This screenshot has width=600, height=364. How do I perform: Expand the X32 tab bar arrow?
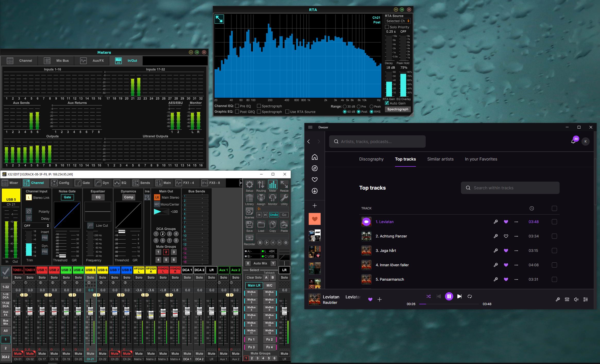(x=241, y=183)
